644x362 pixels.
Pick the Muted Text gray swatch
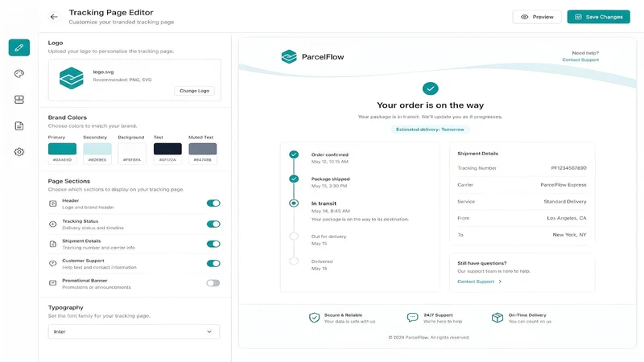203,149
